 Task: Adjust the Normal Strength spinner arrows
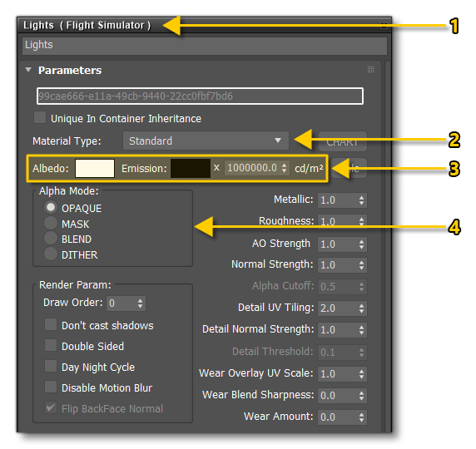(361, 265)
